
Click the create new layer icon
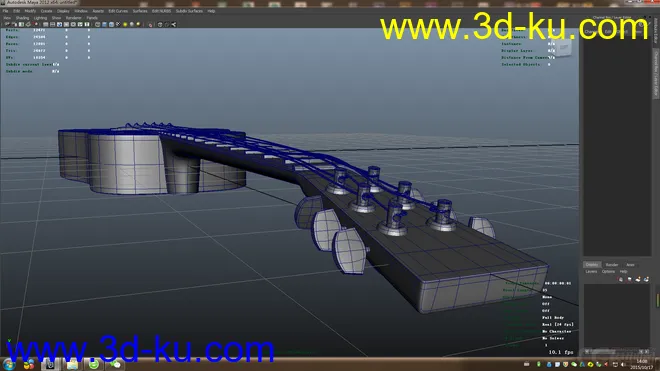pyautogui.click(x=638, y=279)
